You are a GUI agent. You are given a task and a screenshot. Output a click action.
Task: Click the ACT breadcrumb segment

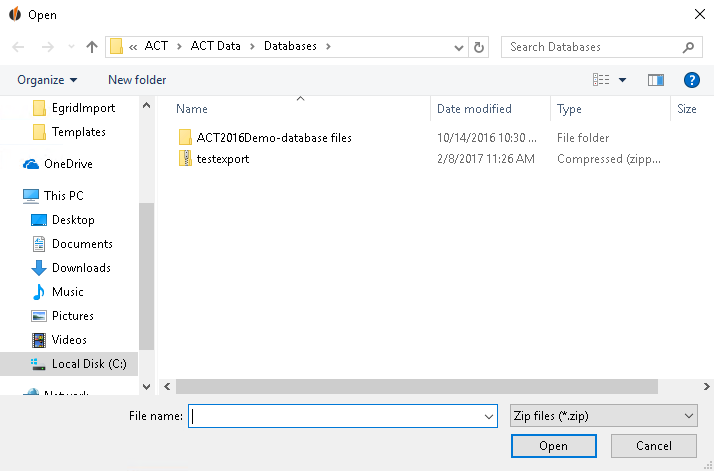[x=156, y=46]
